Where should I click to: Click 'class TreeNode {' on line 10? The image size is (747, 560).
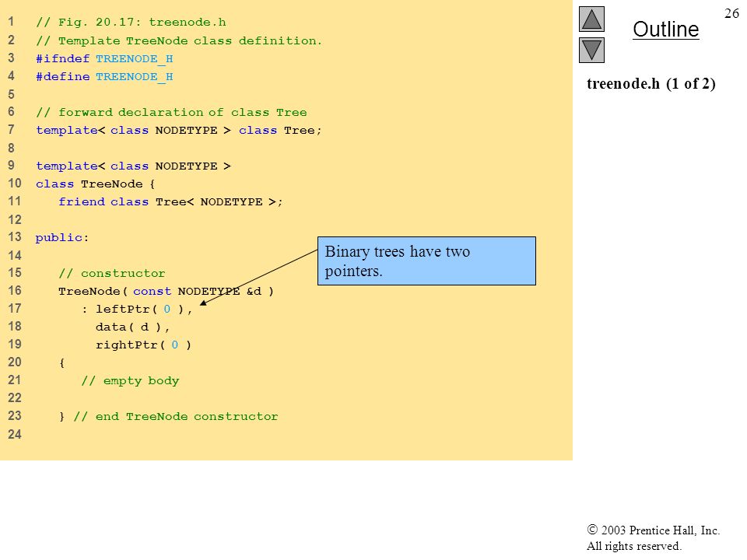tap(95, 184)
